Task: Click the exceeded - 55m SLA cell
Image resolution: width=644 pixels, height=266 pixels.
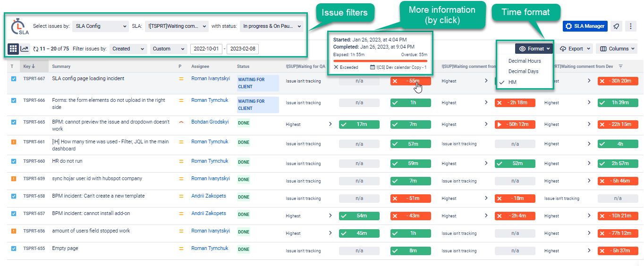Action: (x=411, y=81)
